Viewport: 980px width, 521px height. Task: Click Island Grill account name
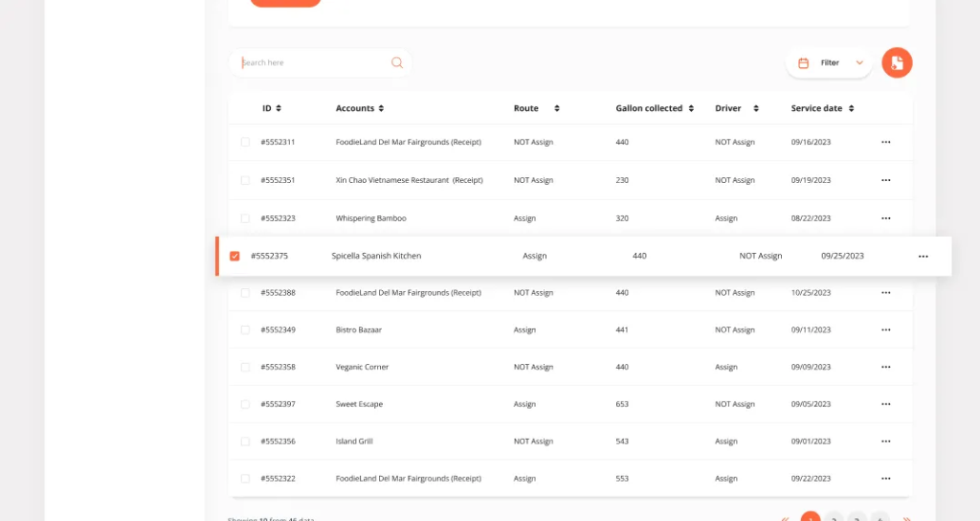pos(354,442)
